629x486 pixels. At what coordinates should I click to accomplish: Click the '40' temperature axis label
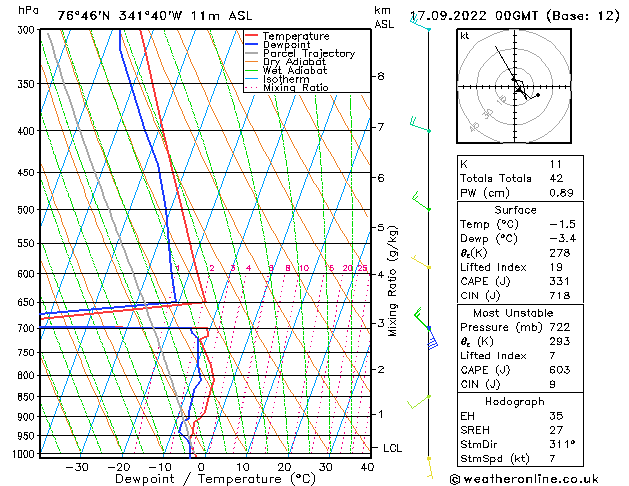(367, 467)
